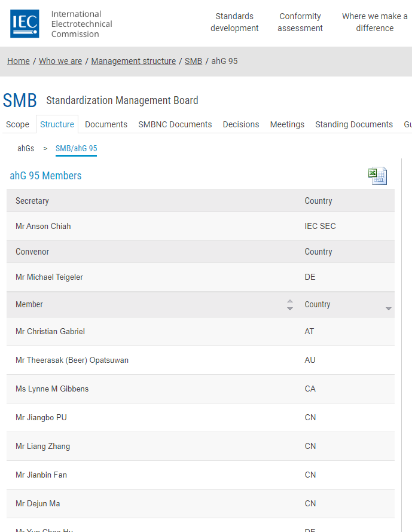Sort the members Country column
This screenshot has height=532, width=412.
click(x=389, y=308)
